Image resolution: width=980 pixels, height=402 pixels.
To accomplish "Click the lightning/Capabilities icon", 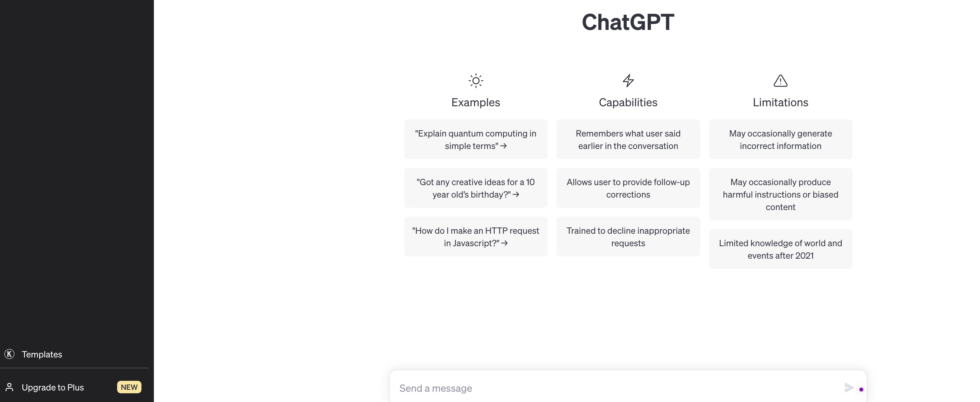I will click(627, 79).
